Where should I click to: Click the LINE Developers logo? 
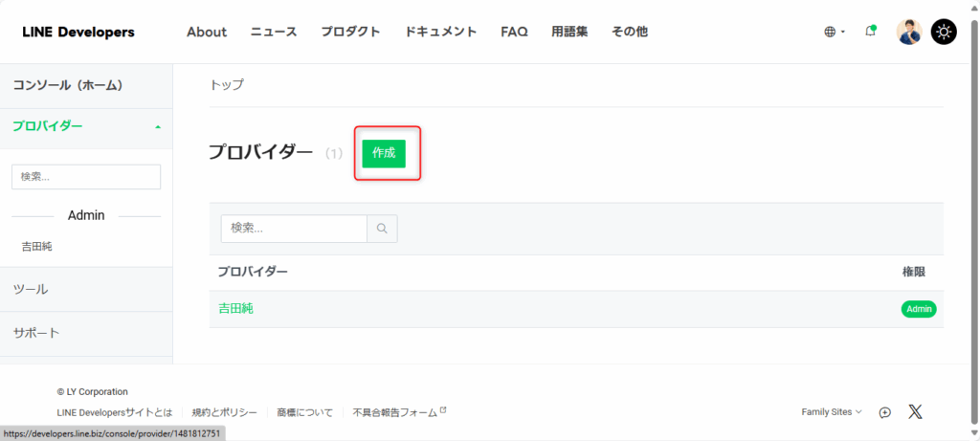coord(78,32)
